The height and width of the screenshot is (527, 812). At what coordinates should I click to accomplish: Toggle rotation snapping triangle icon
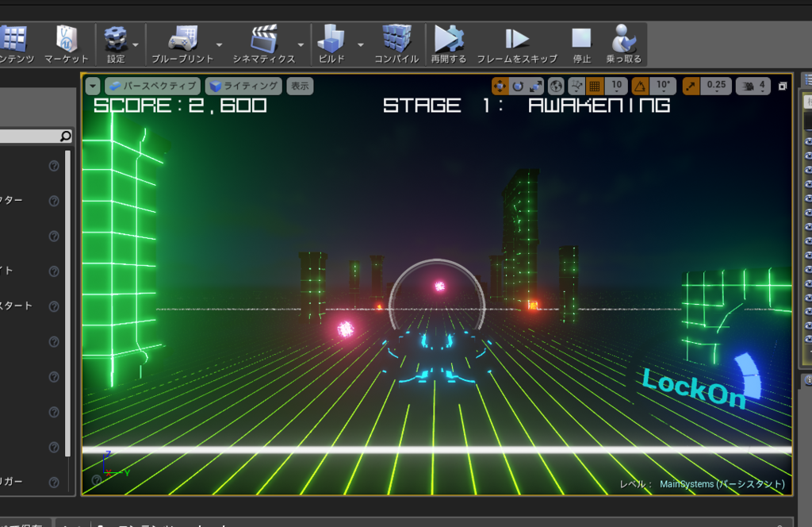pos(640,86)
